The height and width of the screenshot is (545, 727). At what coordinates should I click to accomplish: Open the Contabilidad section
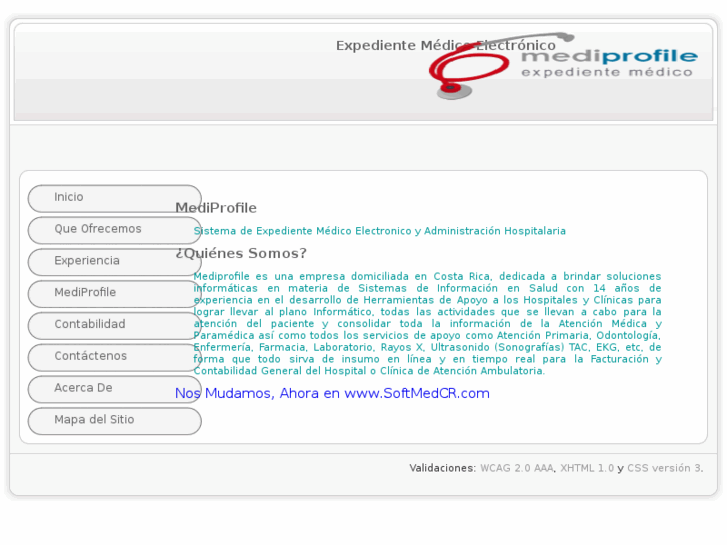point(115,326)
